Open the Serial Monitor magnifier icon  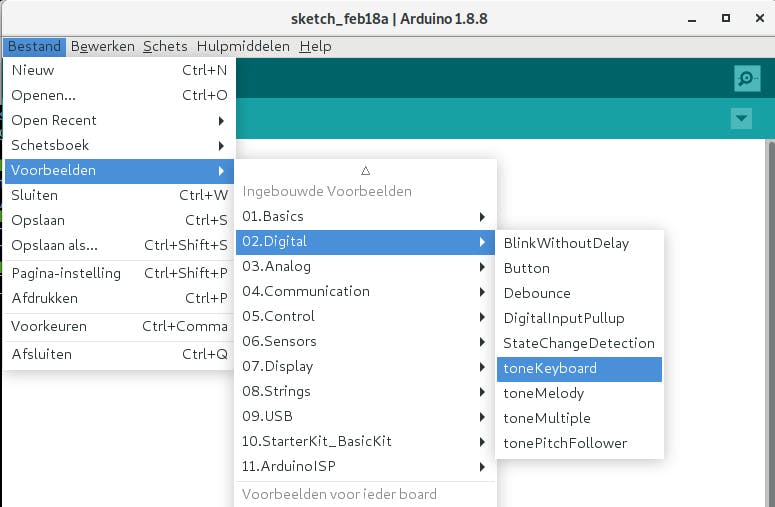(x=745, y=78)
